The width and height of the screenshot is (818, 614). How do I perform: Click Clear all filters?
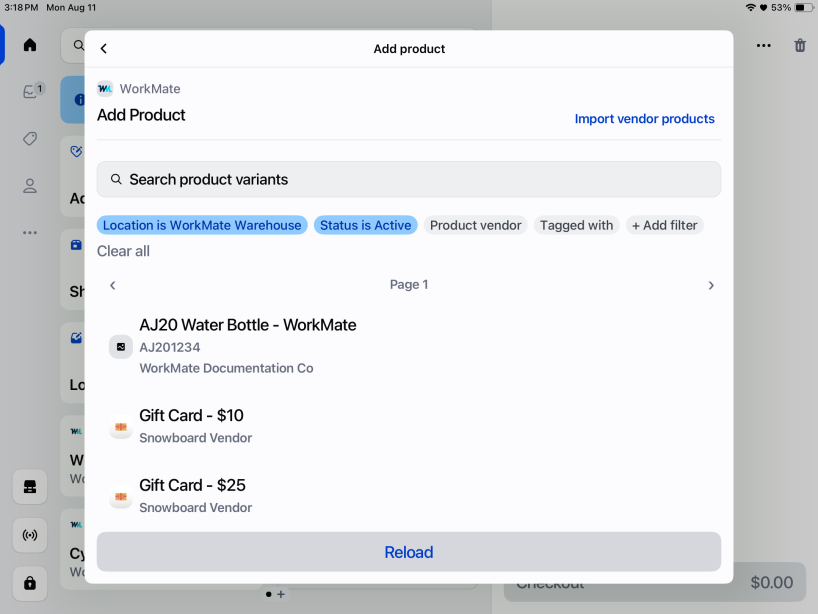point(123,251)
